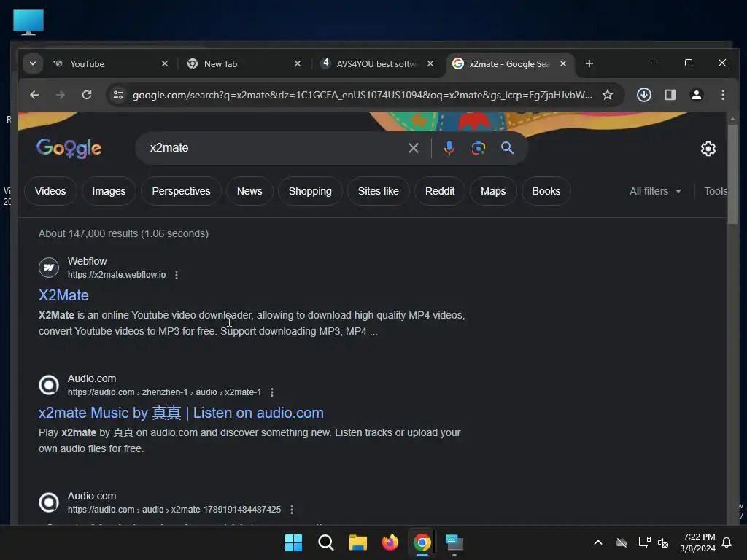Screen dimensions: 747x560
Task: Close the x2mate Google Search tab
Action: pyautogui.click(x=563, y=63)
